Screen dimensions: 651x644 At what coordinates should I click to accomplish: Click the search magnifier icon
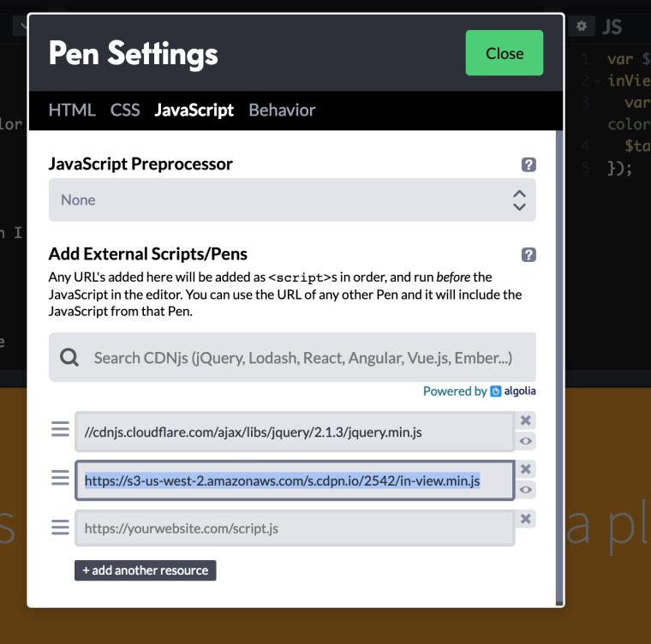pos(69,357)
